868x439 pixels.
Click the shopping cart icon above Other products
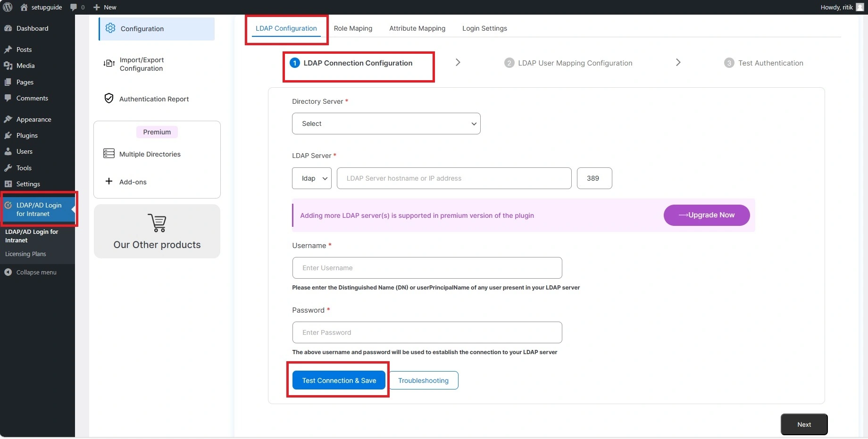(x=157, y=223)
